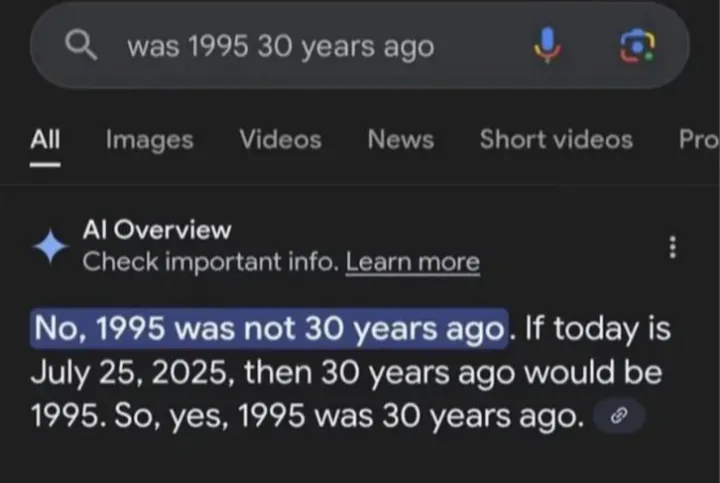Start voice search with the microphone icon

pyautogui.click(x=547, y=45)
